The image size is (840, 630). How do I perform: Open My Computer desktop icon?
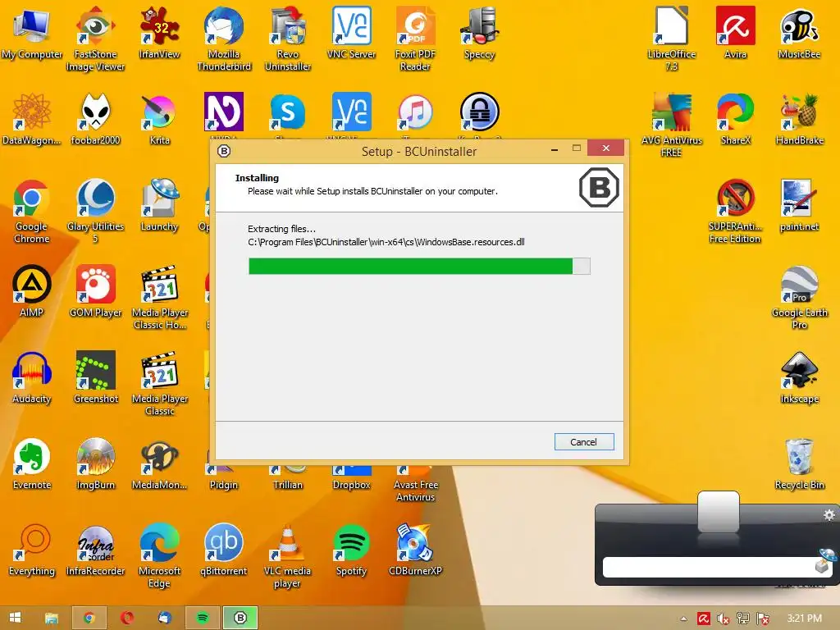click(x=32, y=34)
